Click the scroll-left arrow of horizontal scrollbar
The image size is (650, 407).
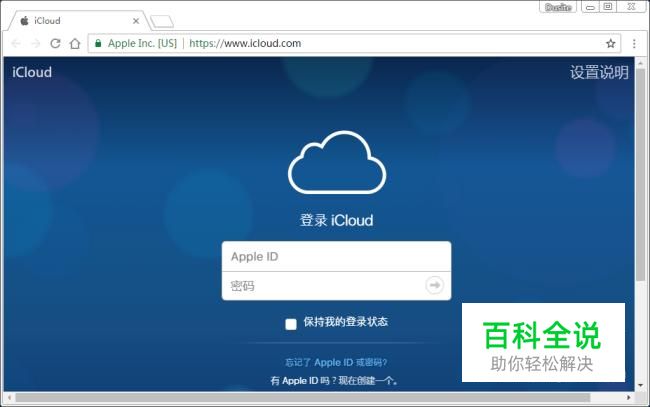tap(10, 398)
